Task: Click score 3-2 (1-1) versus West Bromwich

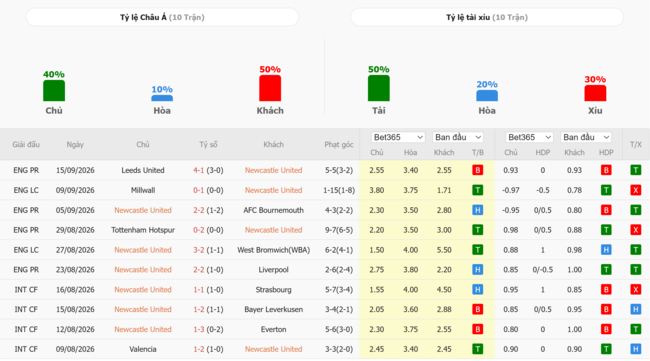Action: (x=208, y=250)
